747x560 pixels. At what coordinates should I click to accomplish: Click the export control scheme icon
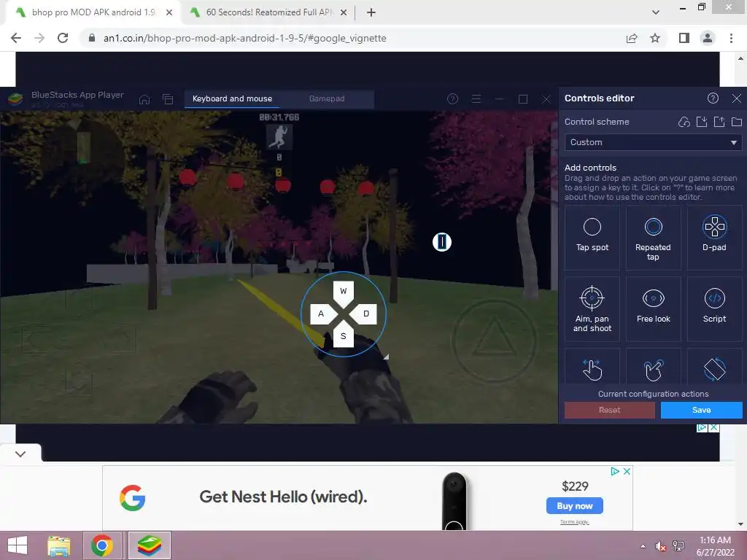pos(719,122)
